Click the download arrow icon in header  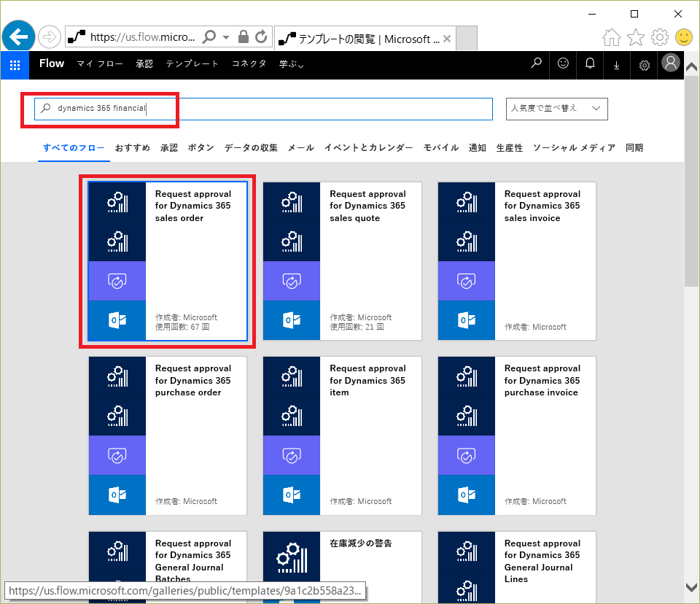pyautogui.click(x=617, y=65)
